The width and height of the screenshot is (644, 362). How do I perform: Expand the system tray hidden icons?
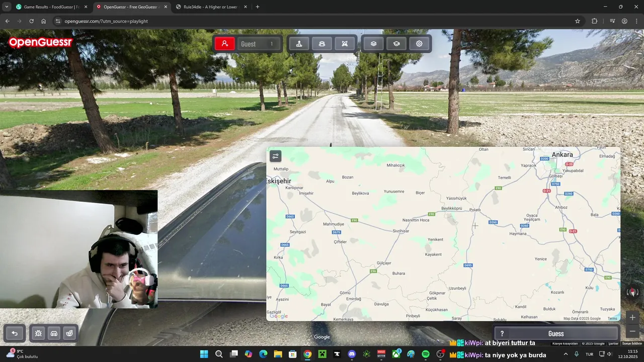(566, 354)
